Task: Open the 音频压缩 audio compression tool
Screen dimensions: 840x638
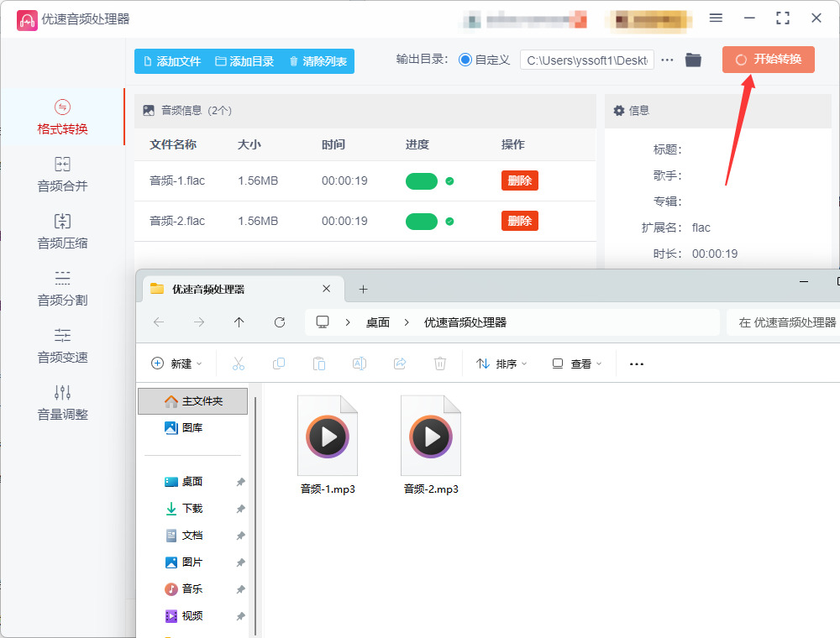Action: click(x=62, y=232)
